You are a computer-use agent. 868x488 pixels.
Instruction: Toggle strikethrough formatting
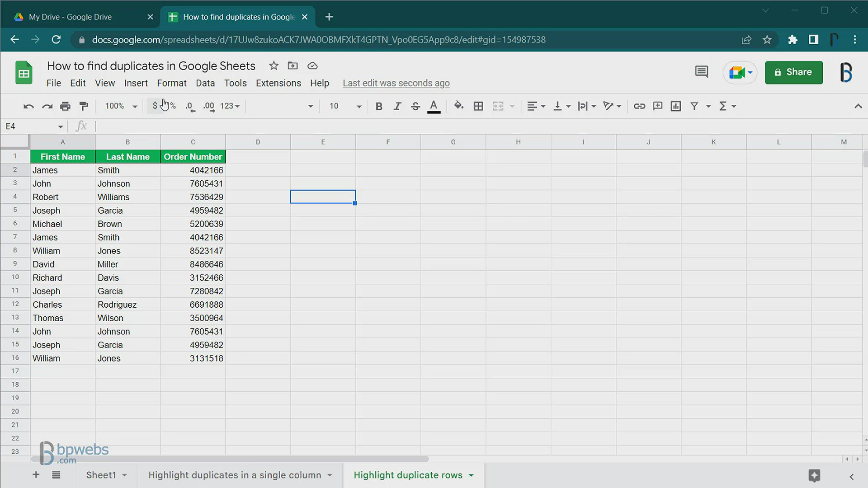point(415,106)
